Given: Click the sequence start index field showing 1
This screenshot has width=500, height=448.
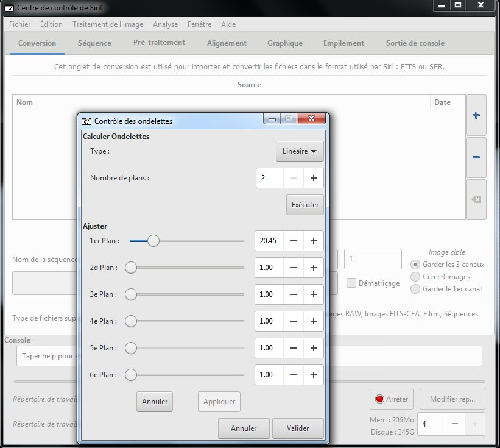Looking at the screenshot, I should (373, 259).
